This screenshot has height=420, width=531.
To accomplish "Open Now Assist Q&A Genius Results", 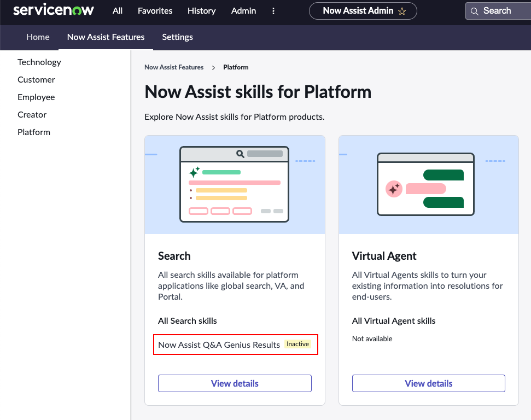I will [219, 345].
